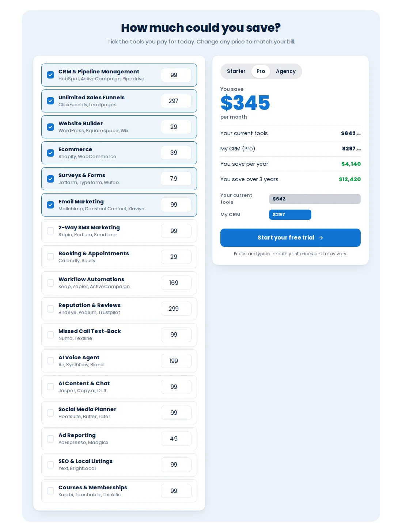Image resolution: width=402 pixels, height=532 pixels.
Task: Tick Missed Call Text-Back checkbox
Action: (x=50, y=334)
